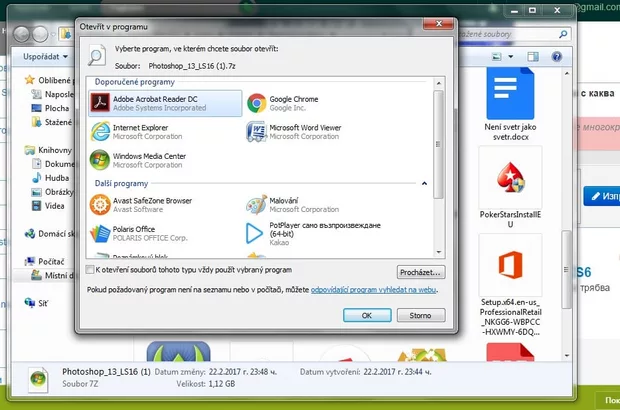Click the Explorer file list scroll-down arrow

[x=567, y=355]
